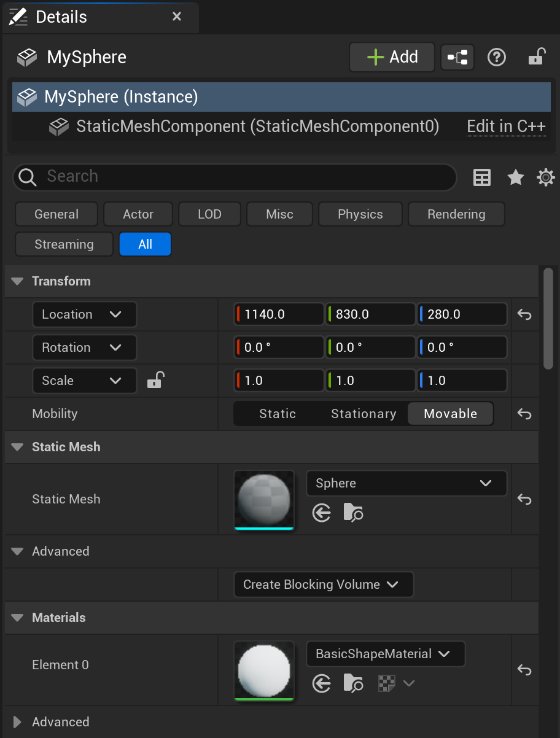This screenshot has height=738, width=560.
Task: Browse to BasicShapeMaterial in Content Browser
Action: 353,683
